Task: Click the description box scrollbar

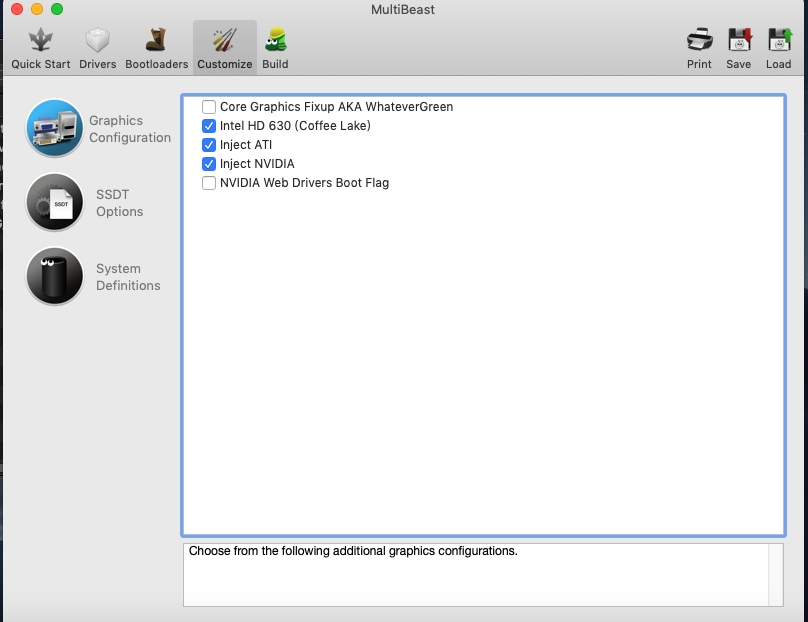Action: coord(776,575)
